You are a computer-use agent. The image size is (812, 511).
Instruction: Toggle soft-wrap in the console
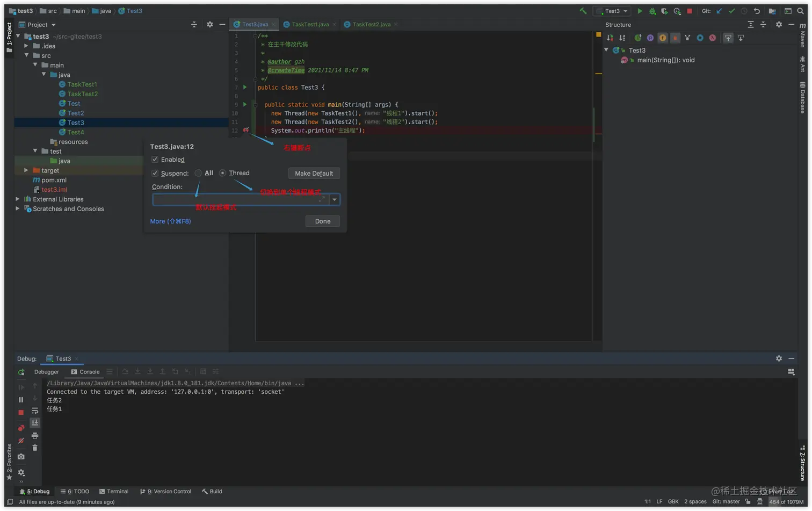pyautogui.click(x=35, y=411)
